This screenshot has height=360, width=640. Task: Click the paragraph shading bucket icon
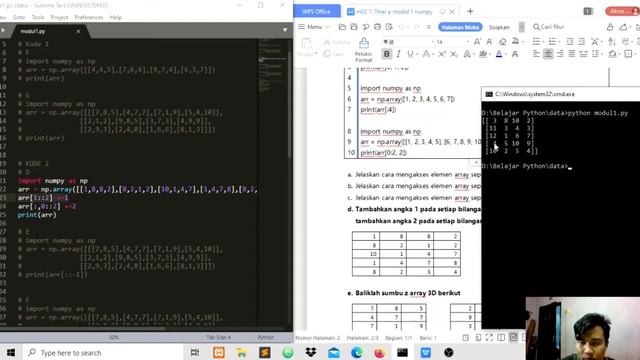[x=612, y=54]
